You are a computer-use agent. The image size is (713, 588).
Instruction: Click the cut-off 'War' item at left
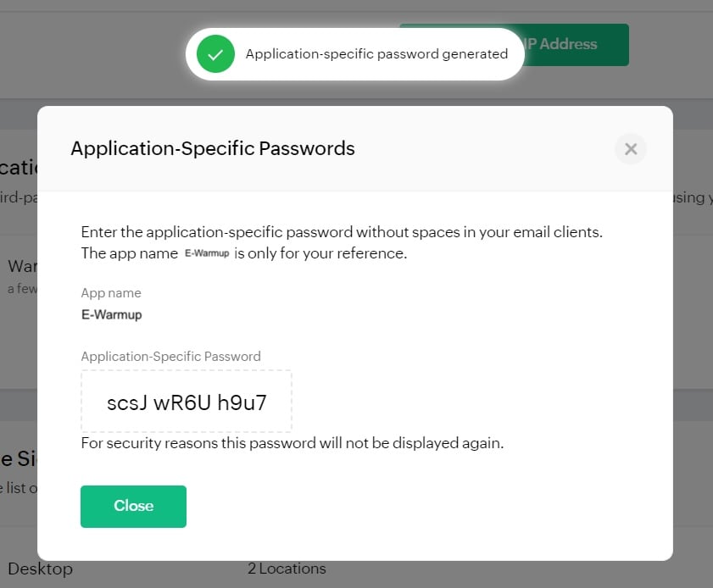pyautogui.click(x=20, y=267)
